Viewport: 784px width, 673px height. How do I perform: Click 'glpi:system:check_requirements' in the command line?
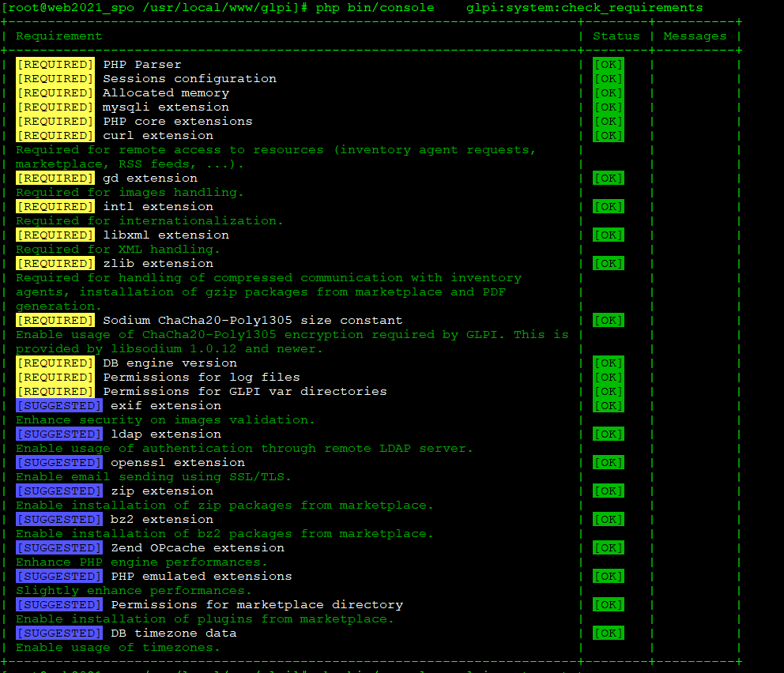[585, 8]
